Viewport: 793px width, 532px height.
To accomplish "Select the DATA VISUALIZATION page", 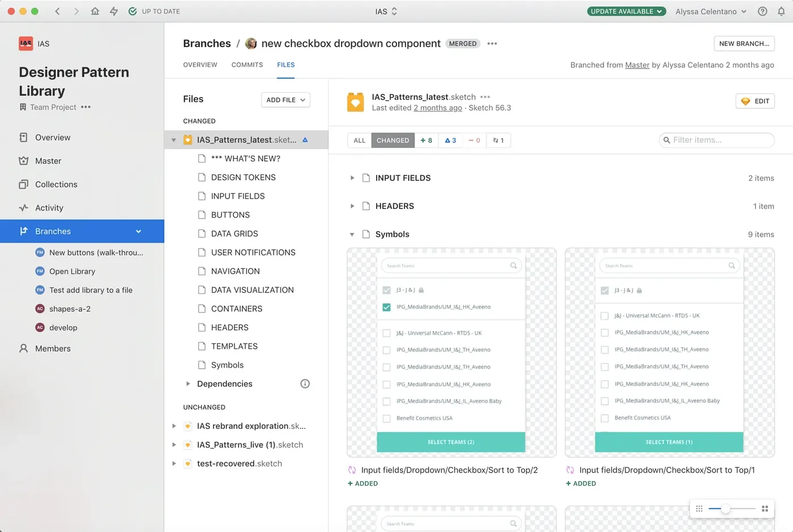I will click(x=253, y=290).
